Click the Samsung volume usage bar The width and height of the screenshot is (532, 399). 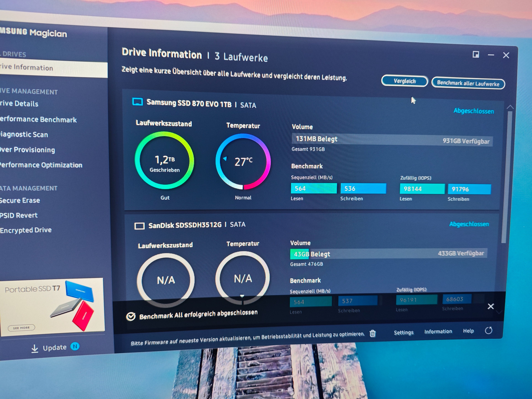click(392, 140)
